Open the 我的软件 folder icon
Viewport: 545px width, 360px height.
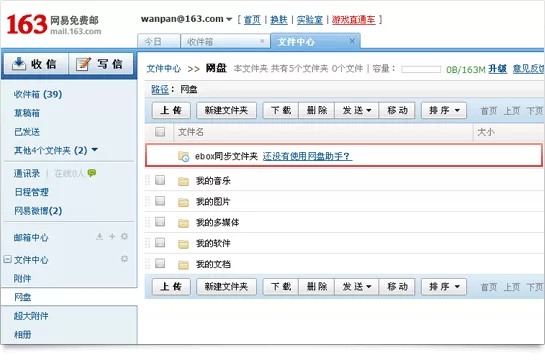[x=183, y=244]
